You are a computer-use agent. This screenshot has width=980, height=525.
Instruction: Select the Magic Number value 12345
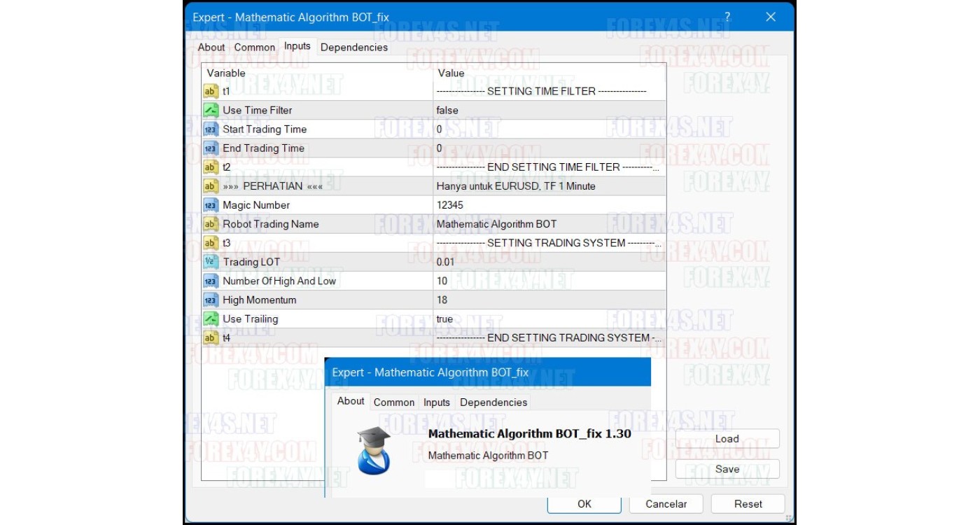coord(449,204)
